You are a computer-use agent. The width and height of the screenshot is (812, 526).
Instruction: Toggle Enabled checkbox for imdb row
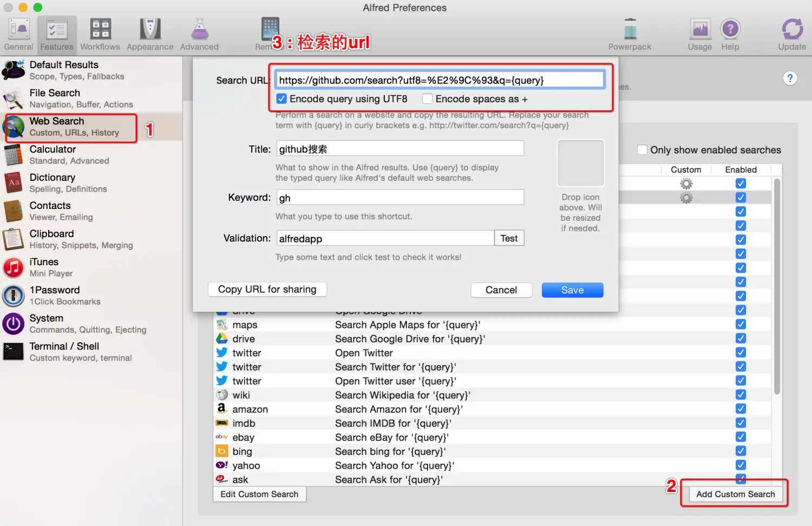(741, 423)
